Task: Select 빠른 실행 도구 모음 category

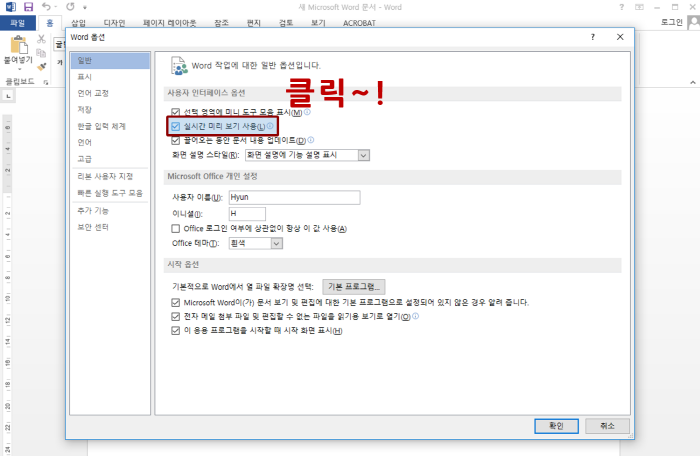Action: click(x=110, y=193)
